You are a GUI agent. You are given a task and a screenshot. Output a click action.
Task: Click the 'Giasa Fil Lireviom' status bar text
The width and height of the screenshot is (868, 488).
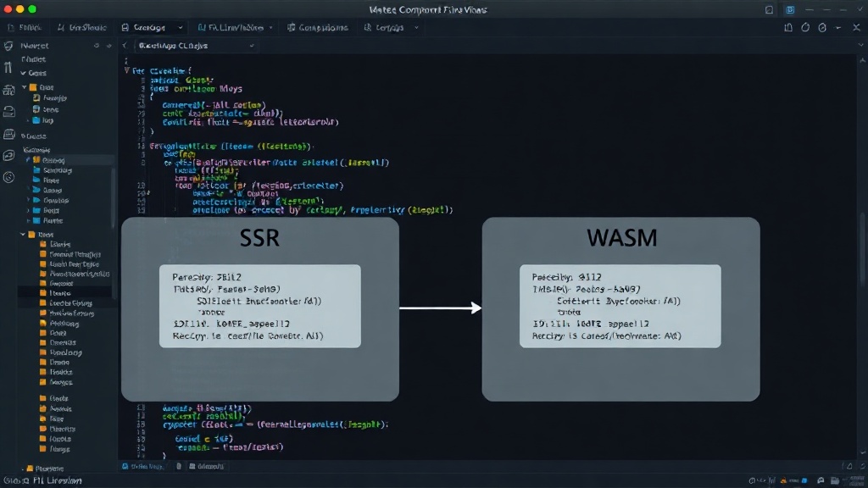42,481
